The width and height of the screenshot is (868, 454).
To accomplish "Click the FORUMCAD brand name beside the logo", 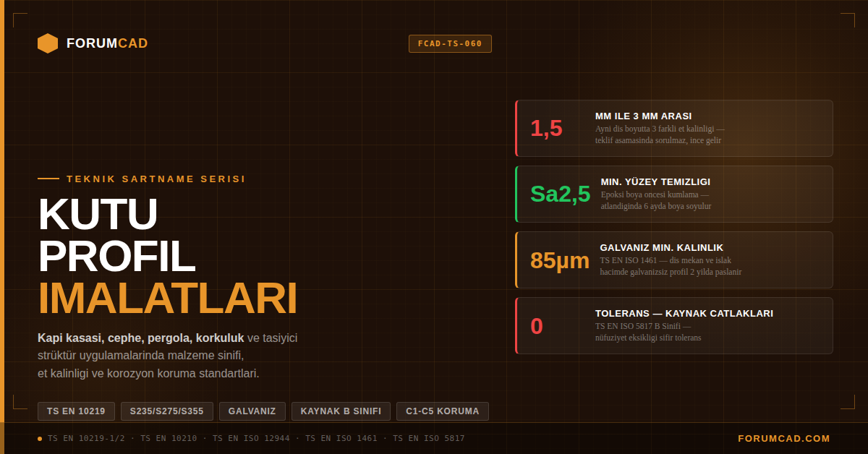I will pyautogui.click(x=107, y=43).
